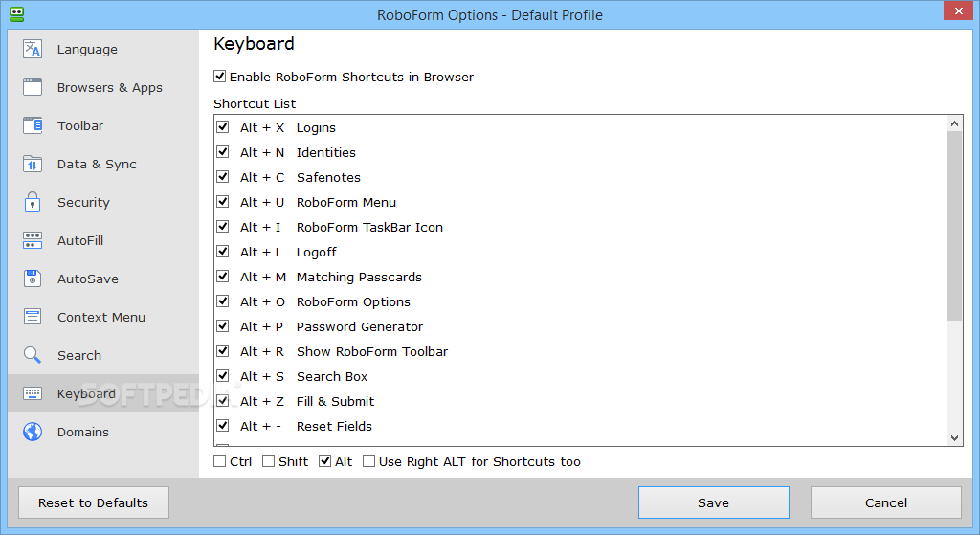Uncheck Alt + M Matching Passcards
980x535 pixels.
(x=222, y=277)
